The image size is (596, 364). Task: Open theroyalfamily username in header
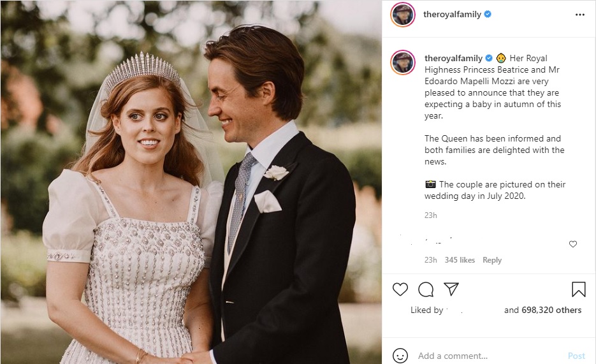tap(452, 14)
